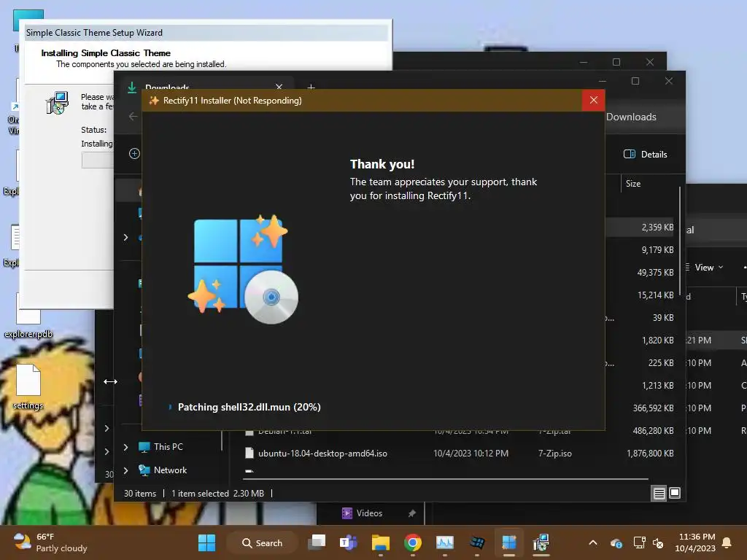Expand the This PC tree node
This screenshot has height=560, width=747.
click(x=125, y=447)
